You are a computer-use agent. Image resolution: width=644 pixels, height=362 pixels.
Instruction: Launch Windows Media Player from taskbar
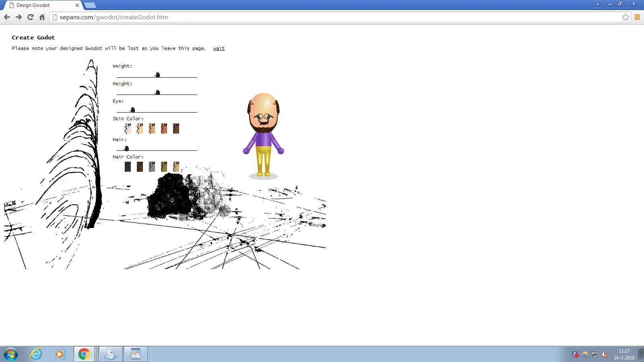coord(60,354)
